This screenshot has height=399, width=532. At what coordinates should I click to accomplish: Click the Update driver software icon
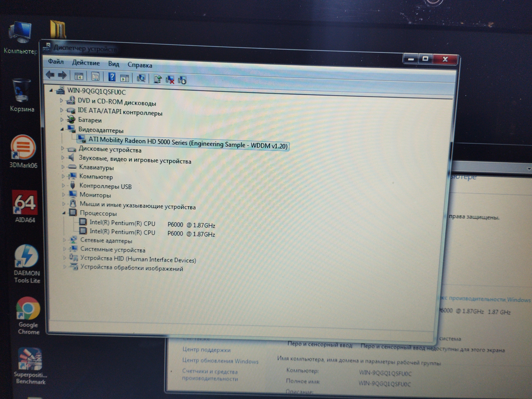click(x=158, y=79)
